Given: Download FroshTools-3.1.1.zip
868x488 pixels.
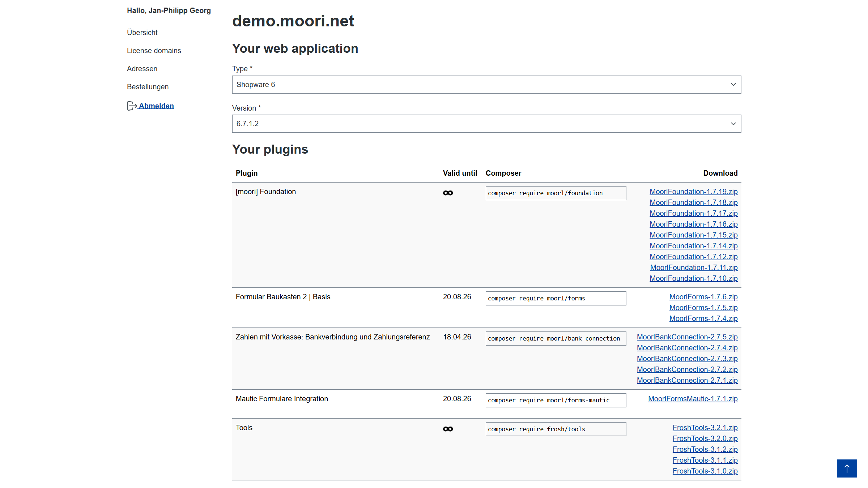Looking at the screenshot, I should (705, 460).
